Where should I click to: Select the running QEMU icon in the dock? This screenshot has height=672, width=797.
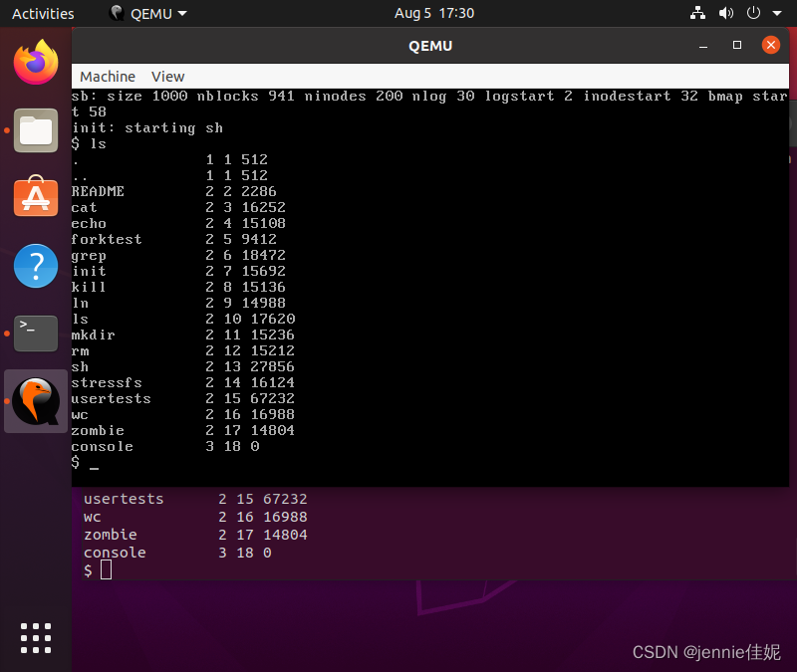(x=35, y=401)
